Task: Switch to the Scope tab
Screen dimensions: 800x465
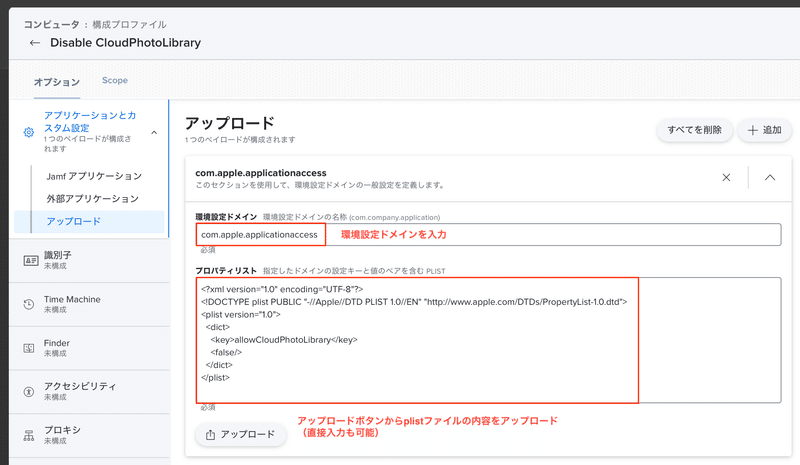Action: [x=115, y=80]
